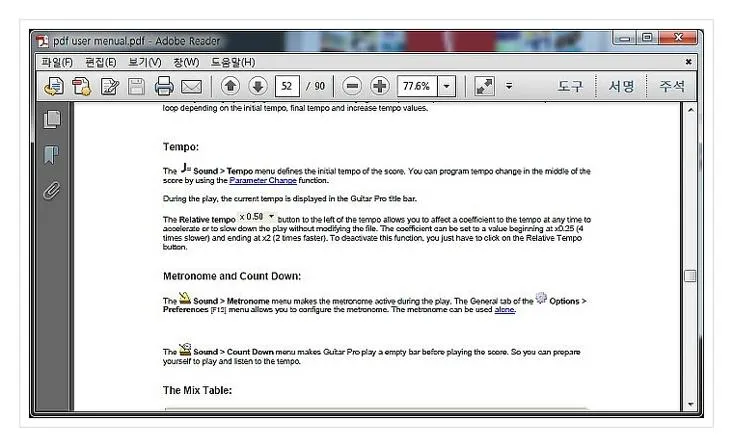This screenshot has height=447, width=733.
Task: Open the 보기(V) menu
Action: (x=145, y=62)
